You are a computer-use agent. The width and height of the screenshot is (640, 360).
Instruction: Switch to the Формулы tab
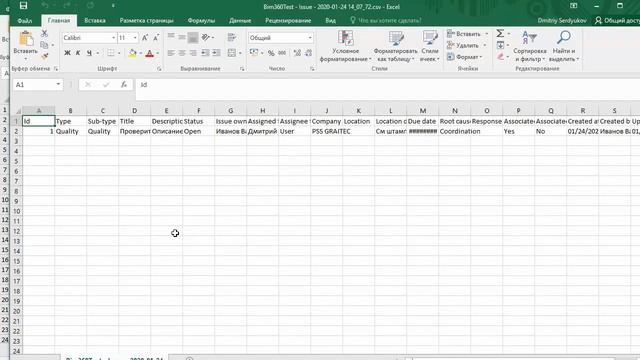[x=201, y=20]
